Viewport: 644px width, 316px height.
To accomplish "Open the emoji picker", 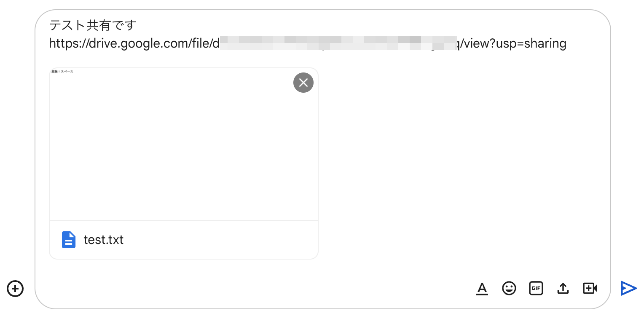I will [509, 289].
